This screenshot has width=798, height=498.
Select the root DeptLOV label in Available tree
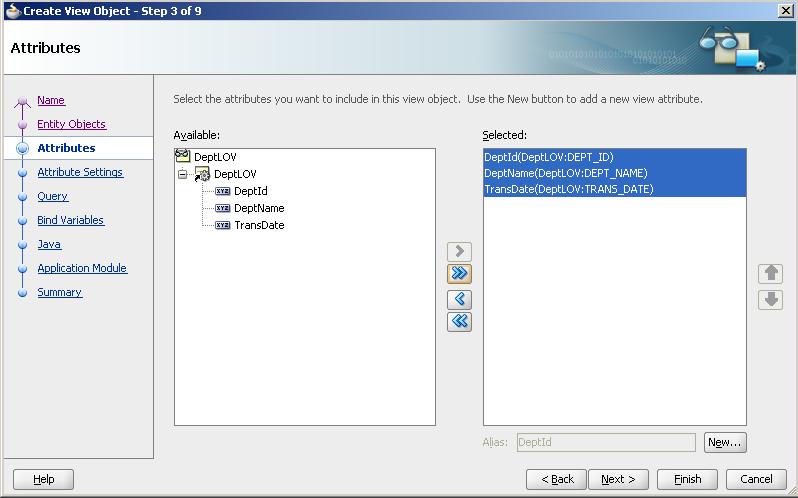(215, 157)
